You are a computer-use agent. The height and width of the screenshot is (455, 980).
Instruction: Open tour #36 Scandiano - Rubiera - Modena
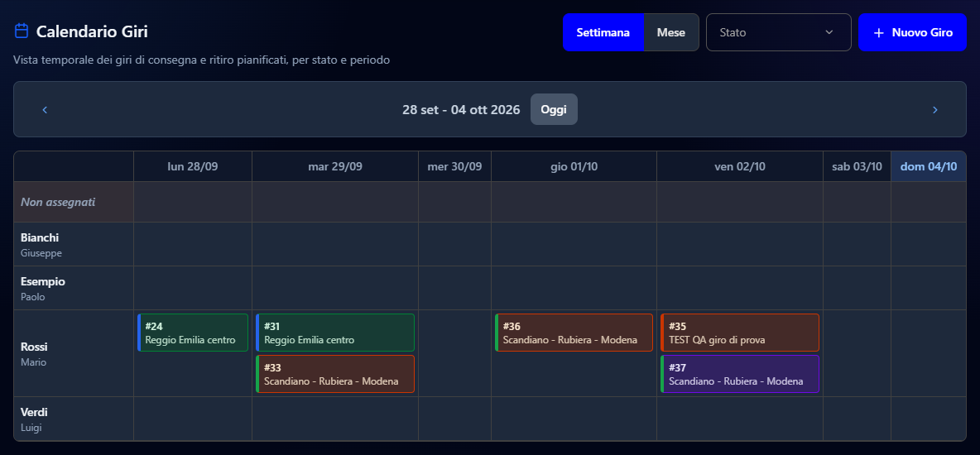(574, 333)
